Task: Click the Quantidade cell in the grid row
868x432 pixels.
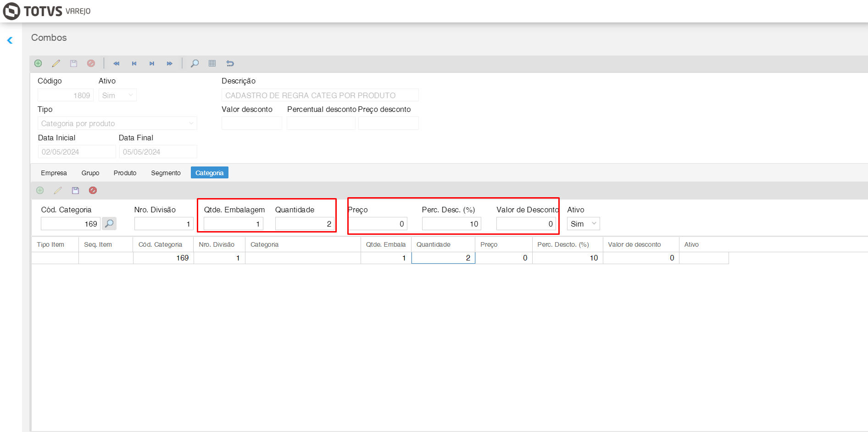Action: 443,258
